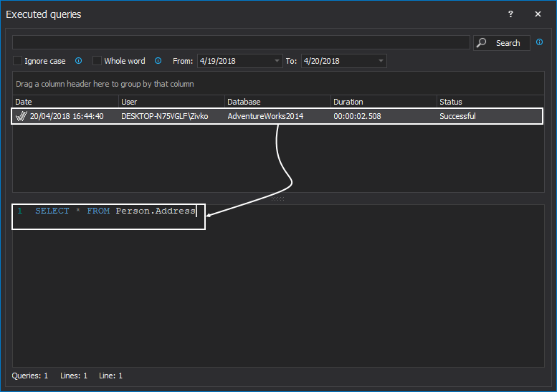The height and width of the screenshot is (392, 557).
Task: Click the checkmarks icon in the query row
Action: pos(21,116)
